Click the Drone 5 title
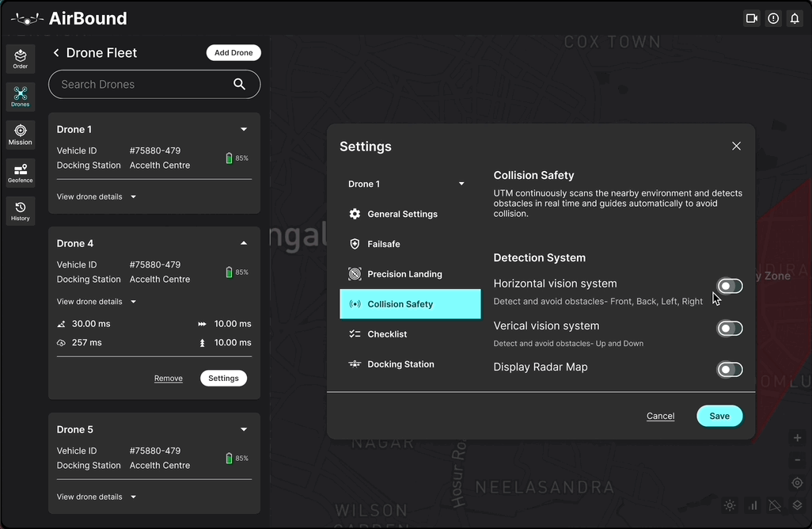Viewport: 812px width, 529px height. tap(75, 429)
